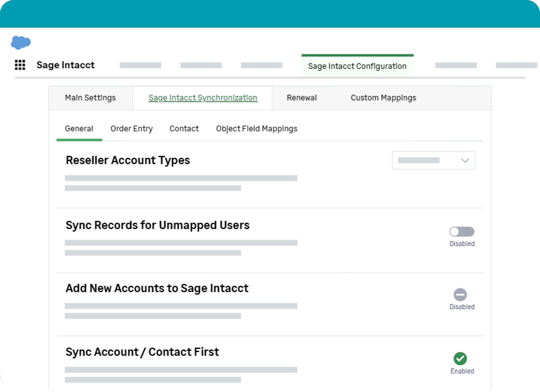Screen dimensions: 540x392
Task: Click the gray Disabled minus circle icon
Action: (460, 295)
